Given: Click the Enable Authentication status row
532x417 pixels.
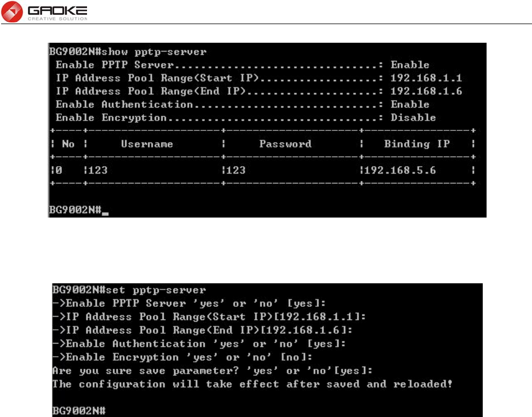Looking at the screenshot, I should point(242,105).
